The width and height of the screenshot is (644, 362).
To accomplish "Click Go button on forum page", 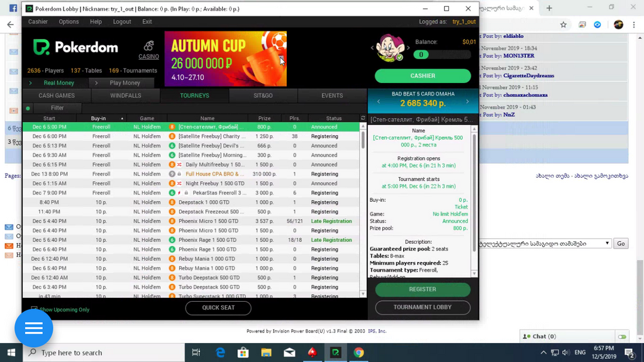I will coord(621,243).
